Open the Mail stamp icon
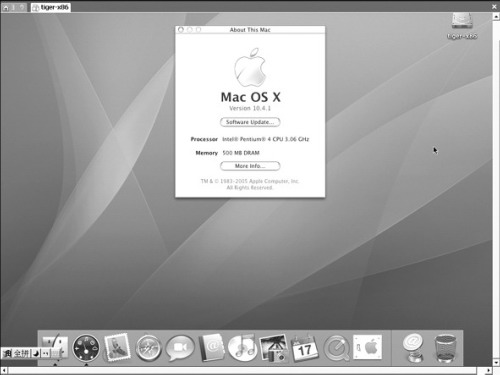This screenshot has height=375, width=500. pos(117,348)
